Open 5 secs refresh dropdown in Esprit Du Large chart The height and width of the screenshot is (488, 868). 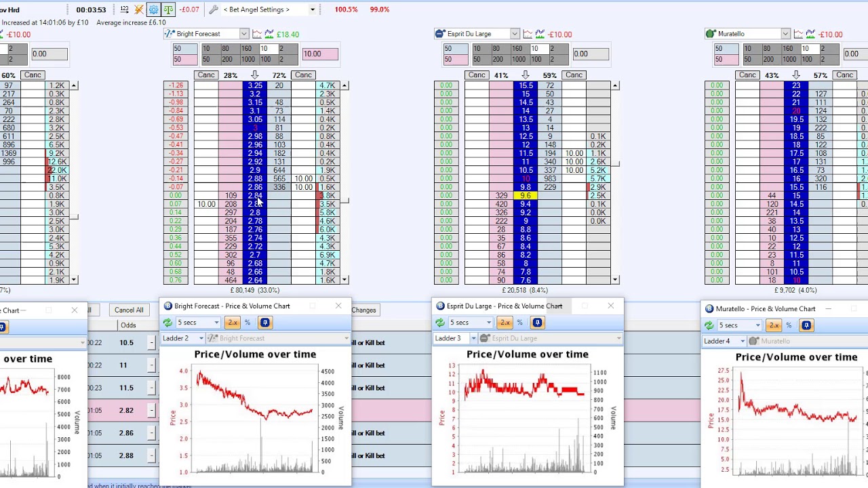pyautogui.click(x=489, y=323)
